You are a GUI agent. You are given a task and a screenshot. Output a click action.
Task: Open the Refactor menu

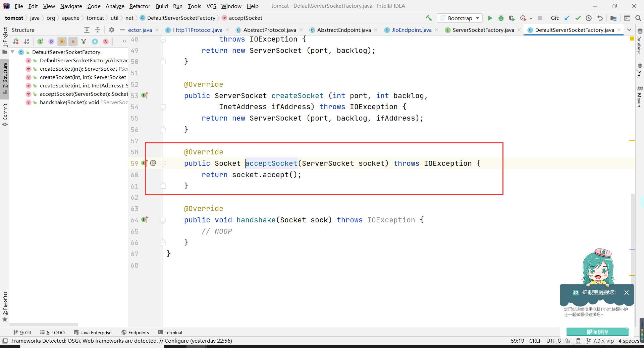(x=140, y=6)
